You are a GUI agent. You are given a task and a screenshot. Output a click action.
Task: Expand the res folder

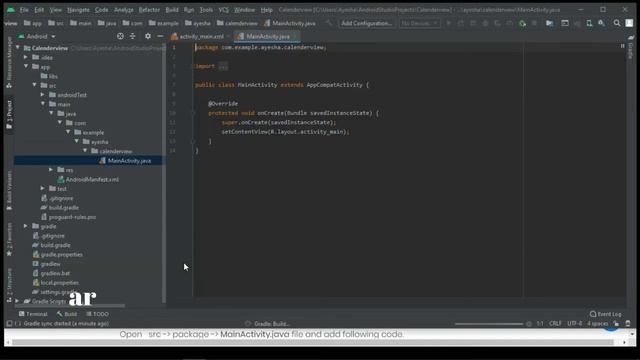pos(51,170)
